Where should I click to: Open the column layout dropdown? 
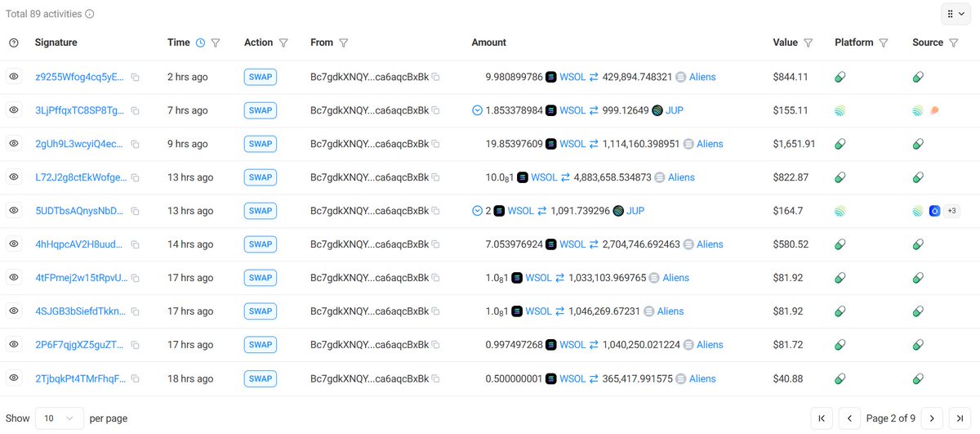click(x=955, y=14)
